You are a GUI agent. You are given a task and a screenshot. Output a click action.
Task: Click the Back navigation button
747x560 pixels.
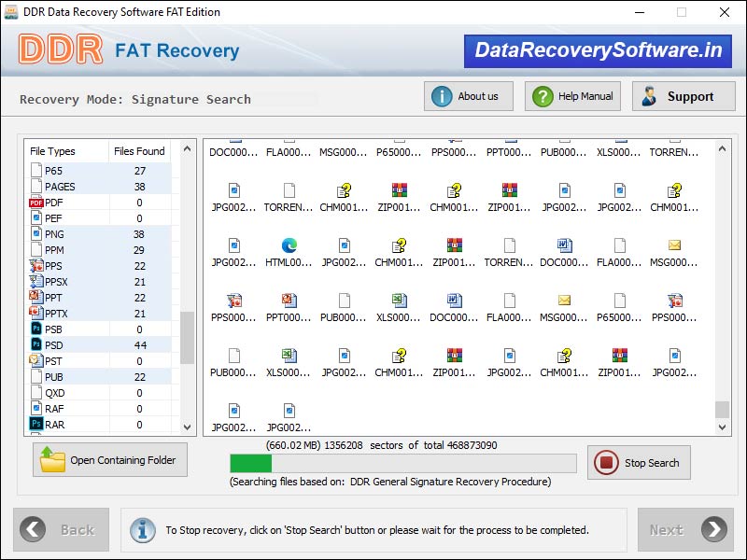coord(61,529)
